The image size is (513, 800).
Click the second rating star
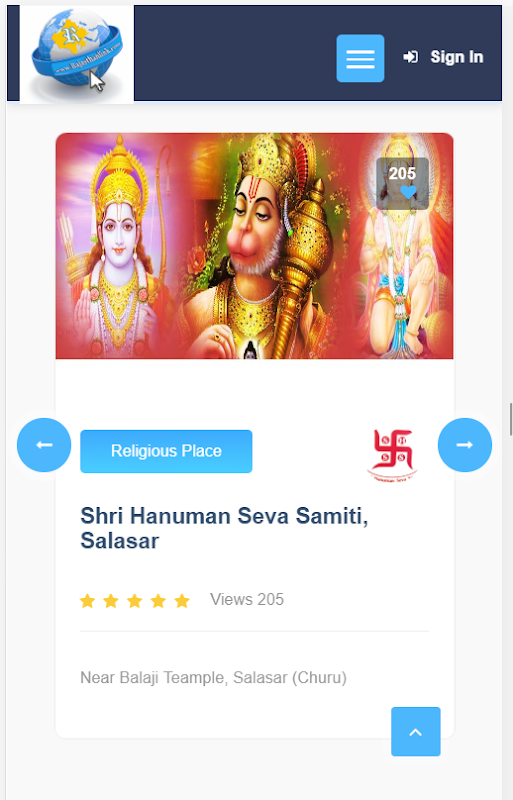pyautogui.click(x=111, y=601)
